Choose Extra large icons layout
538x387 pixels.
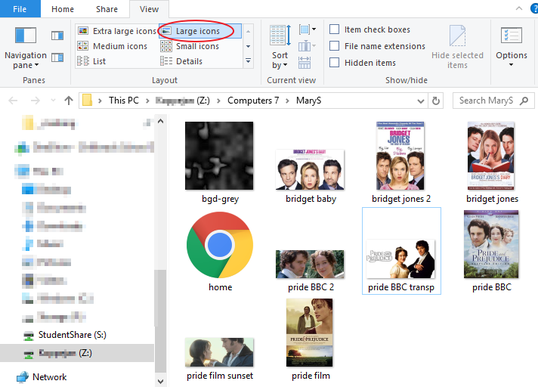click(x=117, y=31)
